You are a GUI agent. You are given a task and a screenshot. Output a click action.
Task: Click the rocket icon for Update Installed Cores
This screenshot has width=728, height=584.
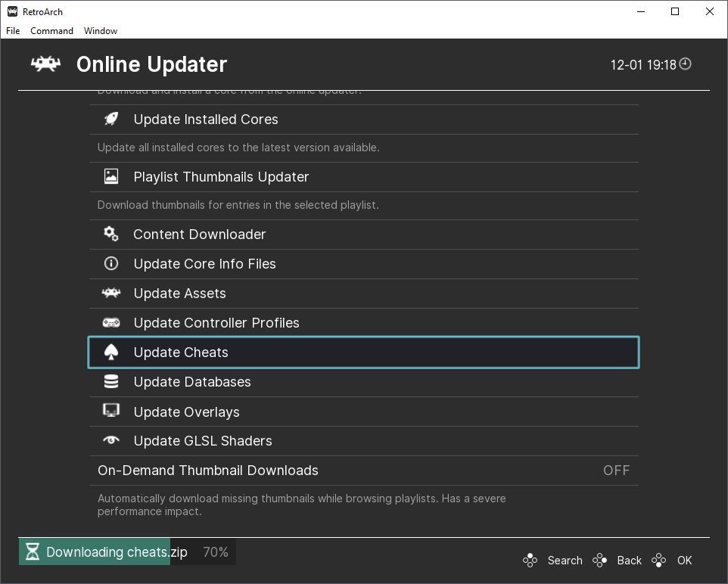coord(111,120)
